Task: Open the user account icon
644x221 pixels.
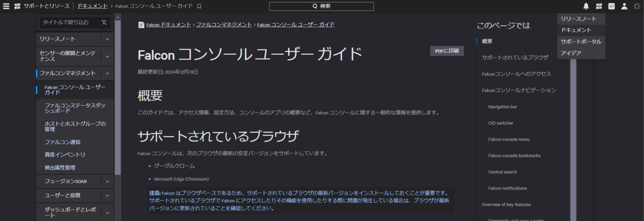Action: [x=624, y=6]
